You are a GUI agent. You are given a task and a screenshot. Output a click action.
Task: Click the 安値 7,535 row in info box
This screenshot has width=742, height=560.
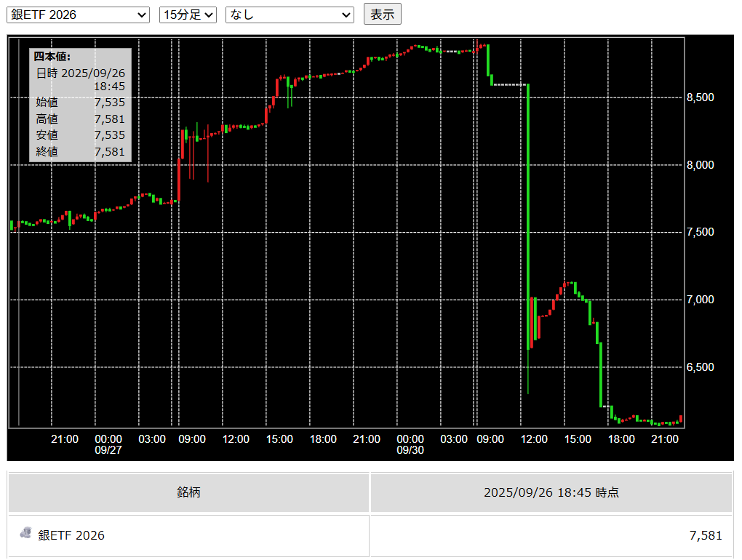click(x=81, y=135)
